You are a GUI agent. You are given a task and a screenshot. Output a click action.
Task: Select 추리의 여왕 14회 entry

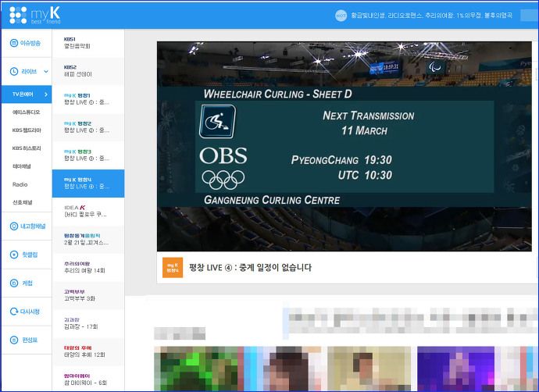(x=88, y=268)
